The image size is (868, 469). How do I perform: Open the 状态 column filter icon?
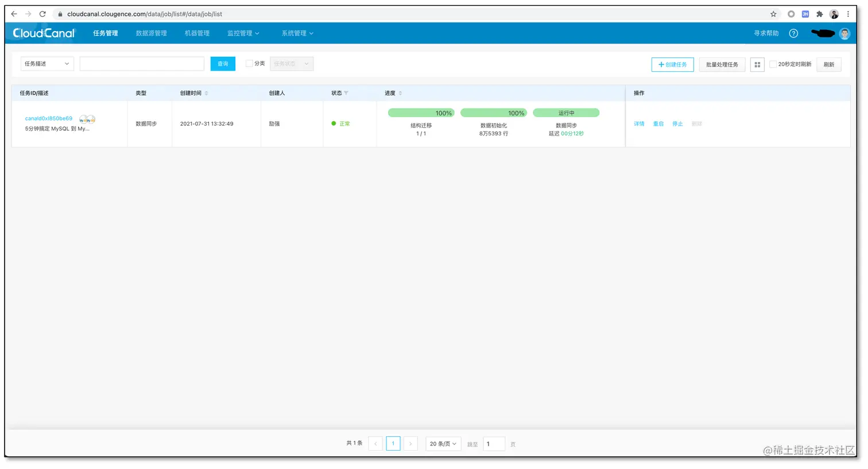[346, 93]
